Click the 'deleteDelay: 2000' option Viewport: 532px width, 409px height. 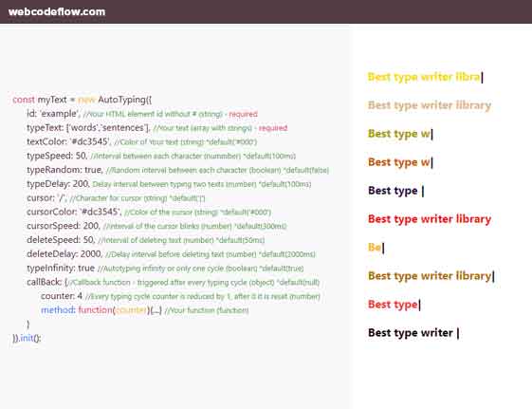click(x=64, y=254)
